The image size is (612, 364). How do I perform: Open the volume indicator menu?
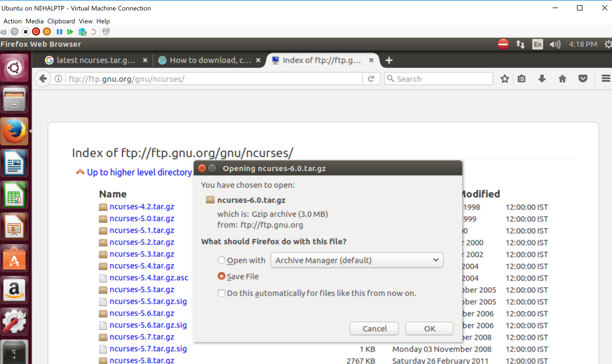(555, 44)
